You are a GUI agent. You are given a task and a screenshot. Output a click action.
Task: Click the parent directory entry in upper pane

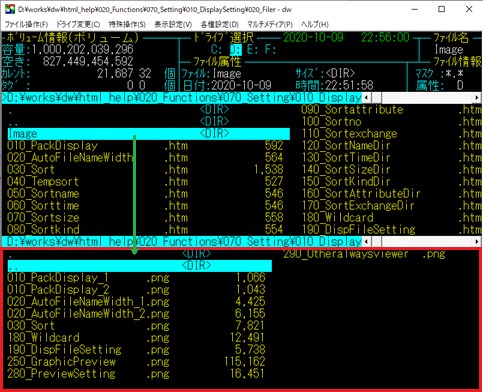point(118,122)
